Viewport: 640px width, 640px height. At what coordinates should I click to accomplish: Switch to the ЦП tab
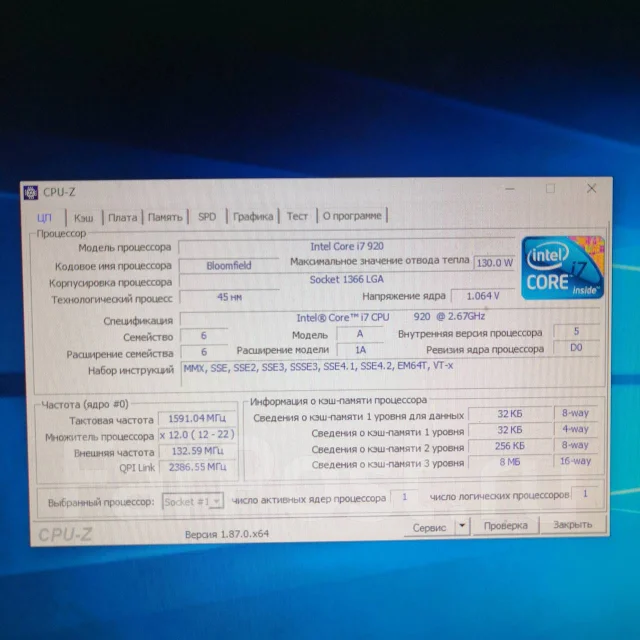pyautogui.click(x=44, y=218)
